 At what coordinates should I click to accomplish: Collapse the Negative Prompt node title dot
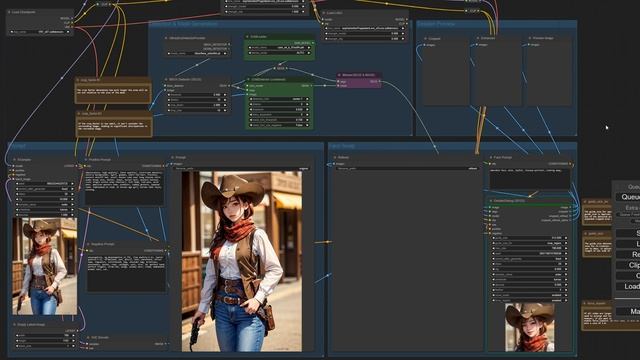[88, 244]
